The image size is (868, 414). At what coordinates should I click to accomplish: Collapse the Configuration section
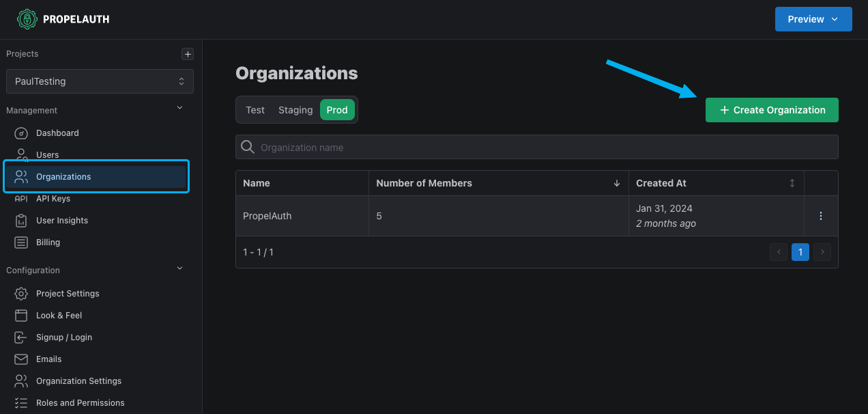click(180, 268)
